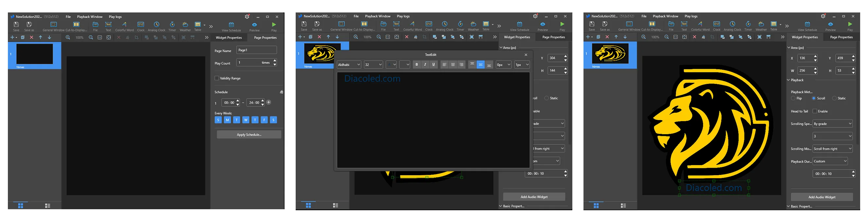Open the Play logs menu in the left window

point(115,16)
